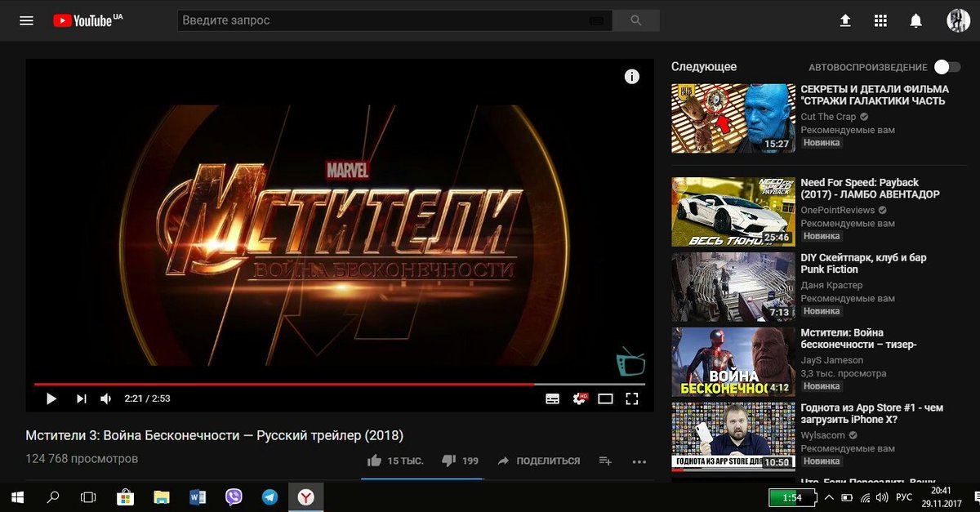Change input language РУС
The image size is (980, 512).
coord(904,497)
